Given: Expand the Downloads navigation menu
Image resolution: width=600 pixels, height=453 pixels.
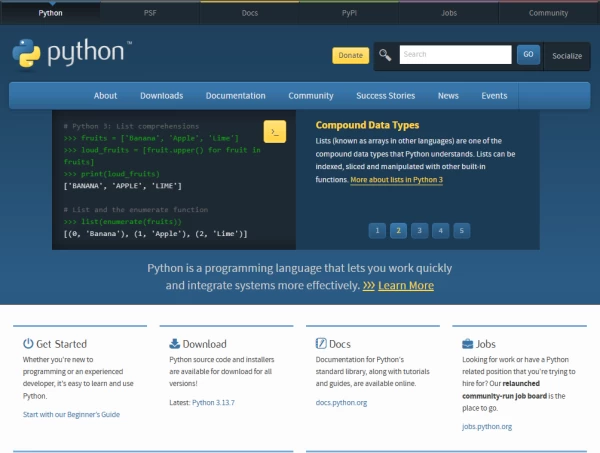Looking at the screenshot, I should [x=161, y=96].
